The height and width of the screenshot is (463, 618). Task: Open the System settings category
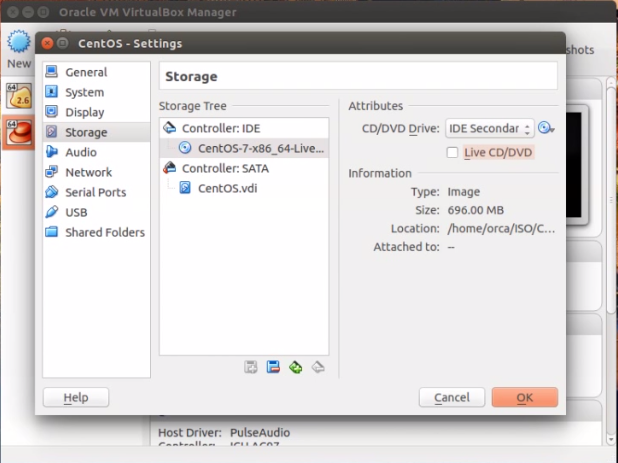(x=96, y=92)
